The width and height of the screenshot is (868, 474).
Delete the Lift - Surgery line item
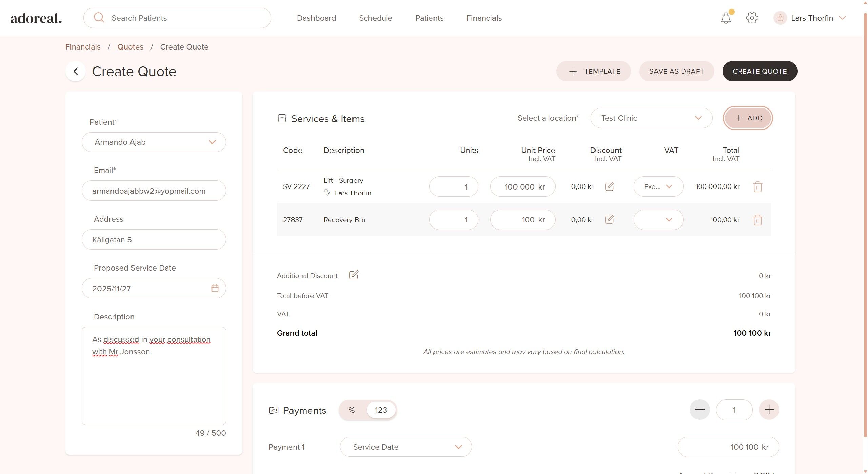[x=758, y=187]
